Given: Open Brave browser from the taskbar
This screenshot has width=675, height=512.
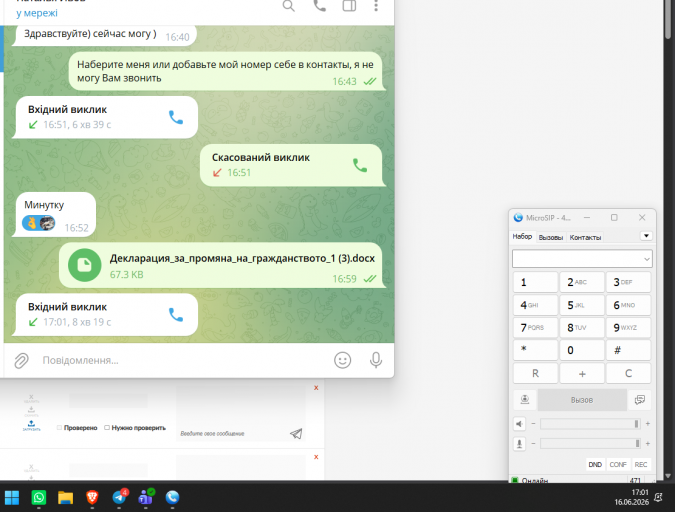Looking at the screenshot, I should tap(92, 497).
